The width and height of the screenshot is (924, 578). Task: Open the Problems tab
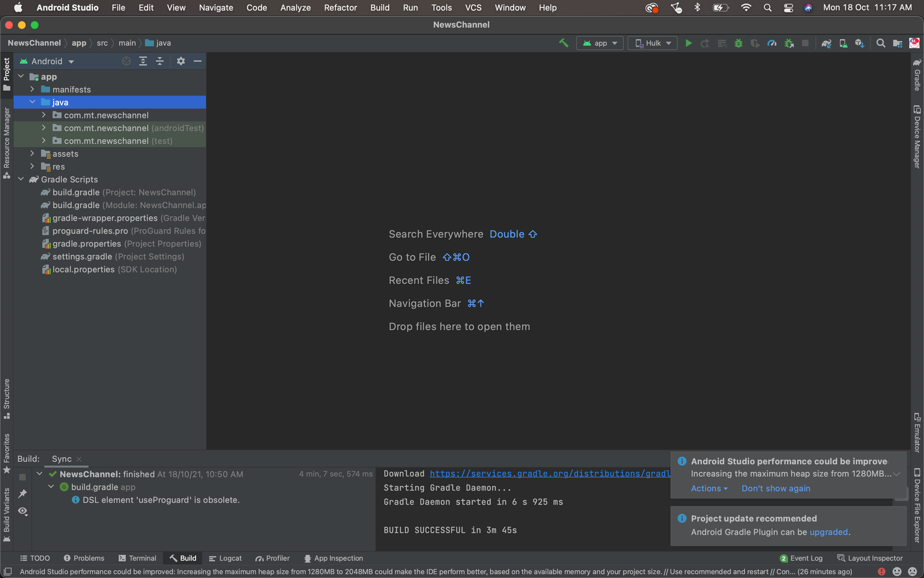(84, 558)
